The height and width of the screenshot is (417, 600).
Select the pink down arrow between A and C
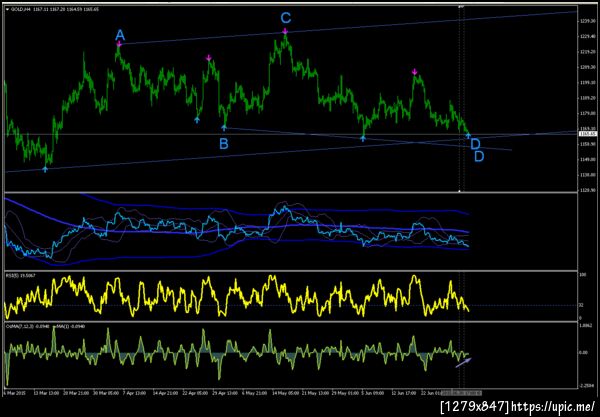(x=209, y=58)
